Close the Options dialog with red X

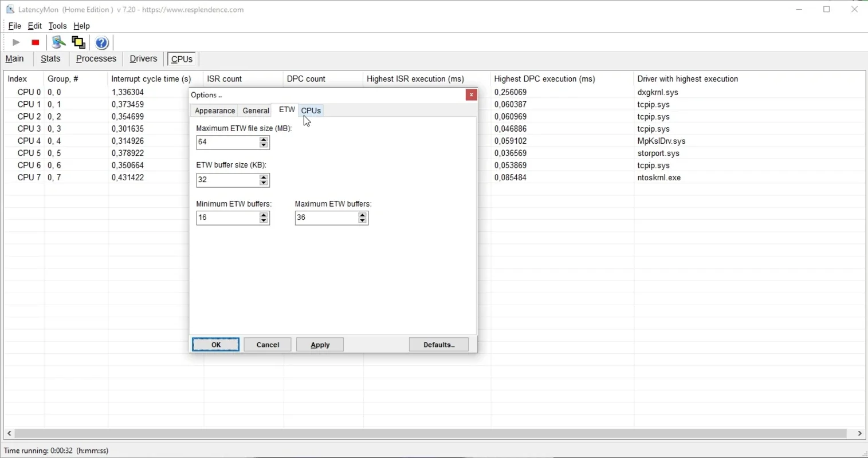tap(471, 95)
